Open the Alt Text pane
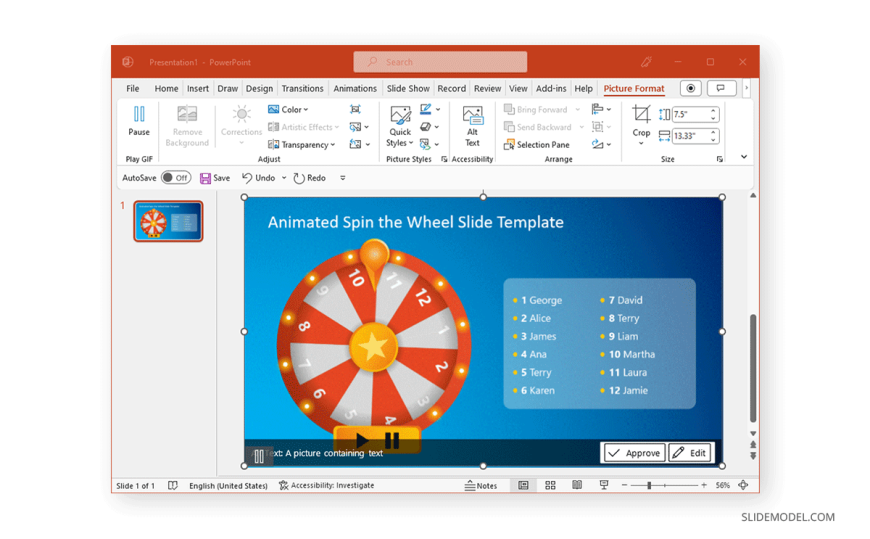 (x=472, y=125)
